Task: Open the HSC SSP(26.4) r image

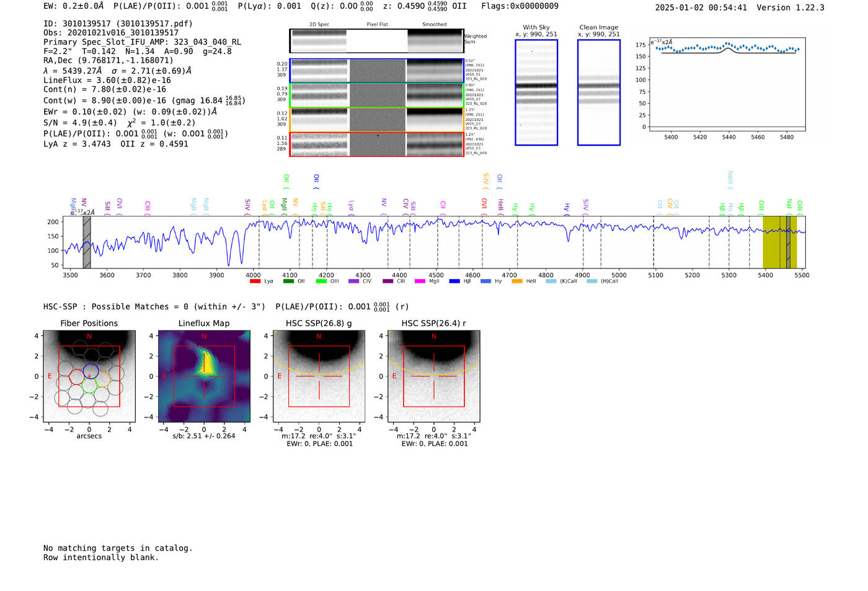Action: pyautogui.click(x=434, y=376)
